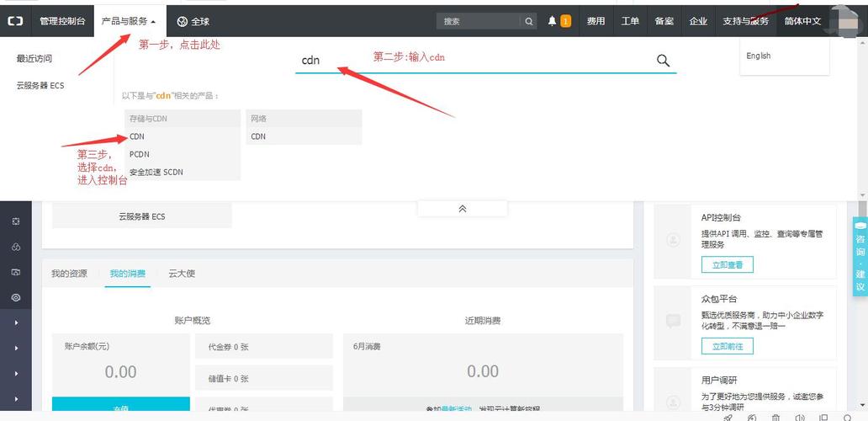Select 最近访问 in the products panel

click(34, 59)
